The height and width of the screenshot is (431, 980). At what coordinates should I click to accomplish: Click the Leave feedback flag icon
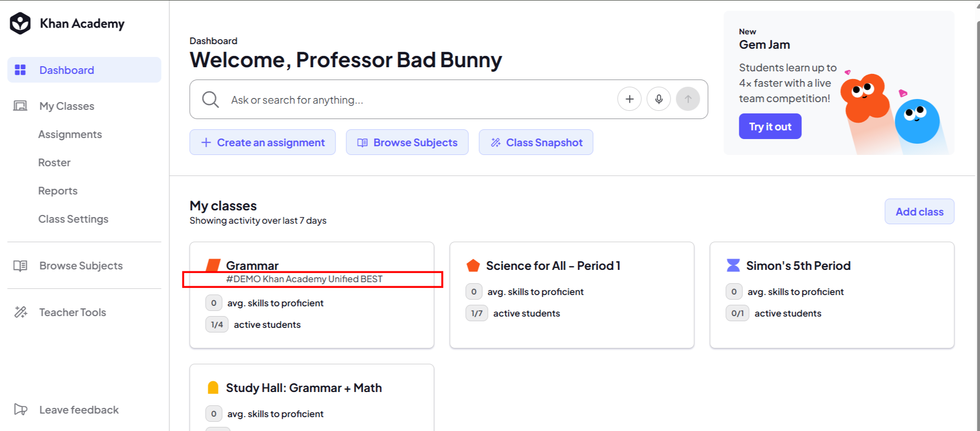21,409
